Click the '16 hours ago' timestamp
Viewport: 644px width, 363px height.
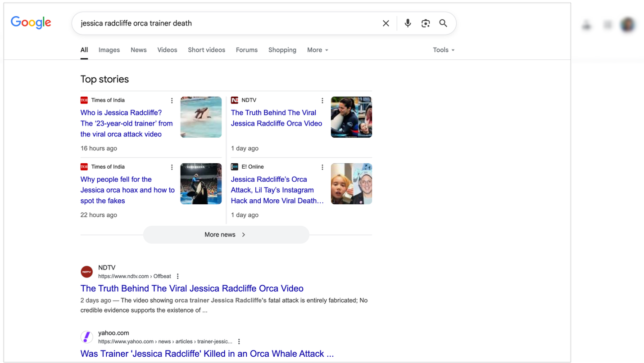coord(99,148)
